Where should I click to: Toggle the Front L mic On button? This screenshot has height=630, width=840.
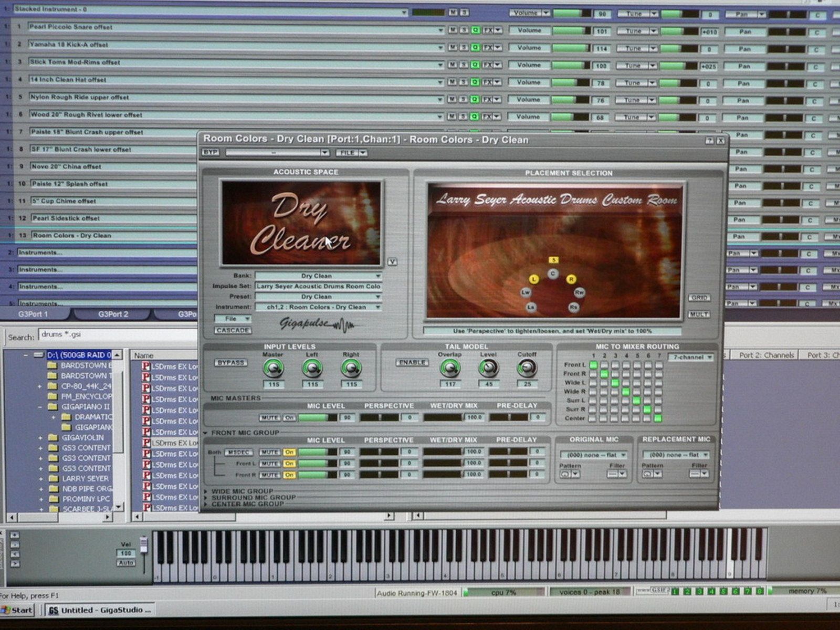tap(289, 464)
